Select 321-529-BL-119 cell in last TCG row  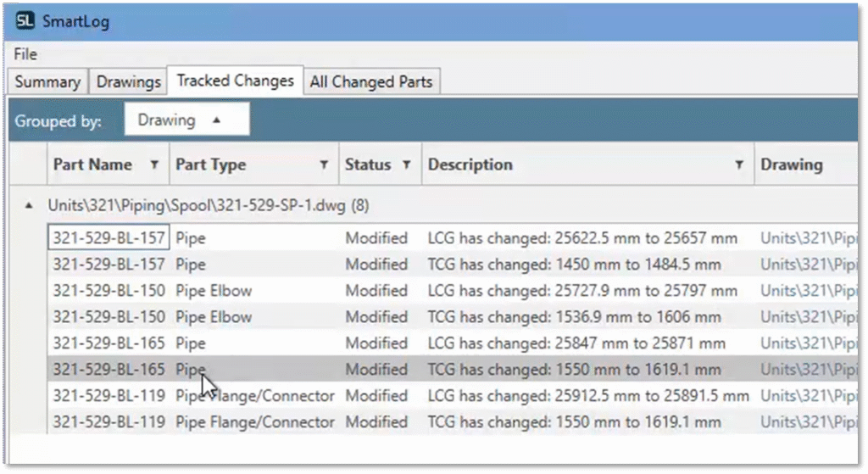pyautogui.click(x=108, y=422)
